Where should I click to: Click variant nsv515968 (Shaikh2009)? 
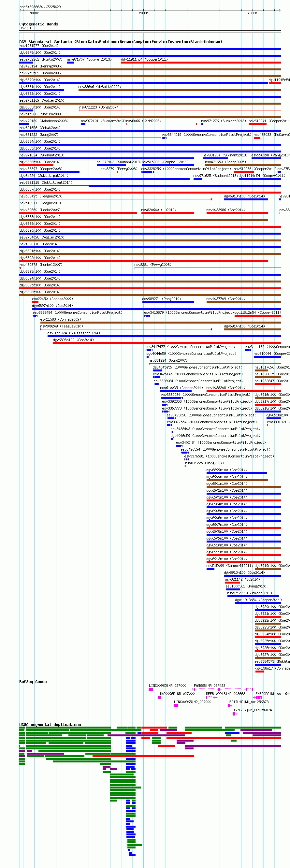[41, 114]
